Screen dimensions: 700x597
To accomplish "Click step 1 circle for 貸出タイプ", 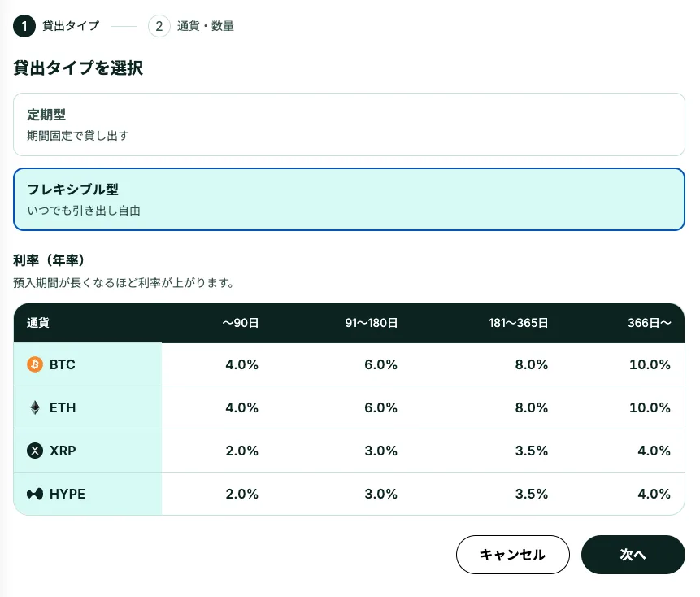I will point(24,26).
